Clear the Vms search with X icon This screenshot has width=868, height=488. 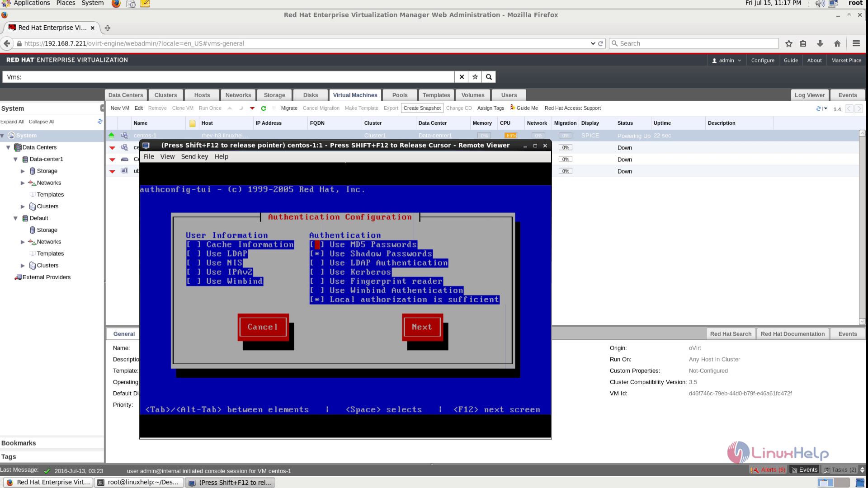point(462,77)
